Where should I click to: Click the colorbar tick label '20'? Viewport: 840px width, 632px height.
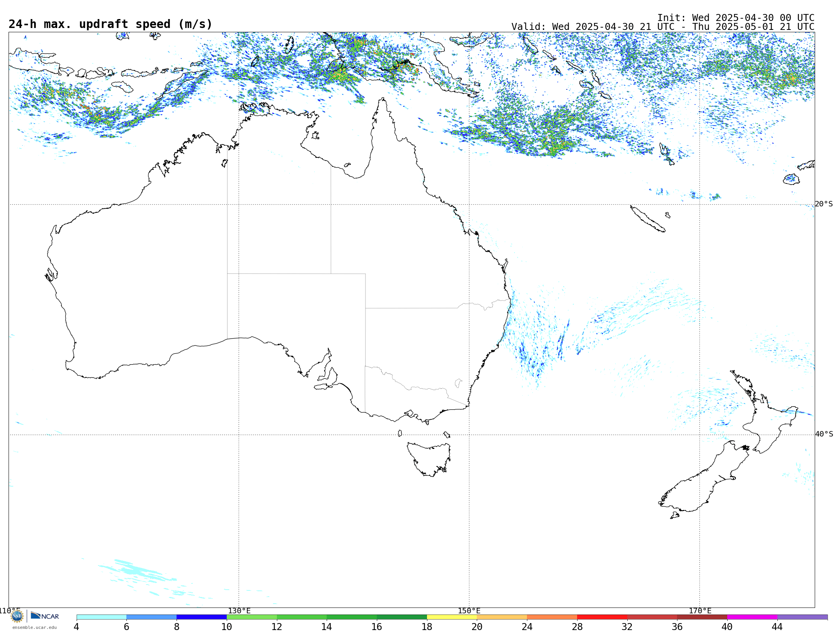(x=477, y=627)
